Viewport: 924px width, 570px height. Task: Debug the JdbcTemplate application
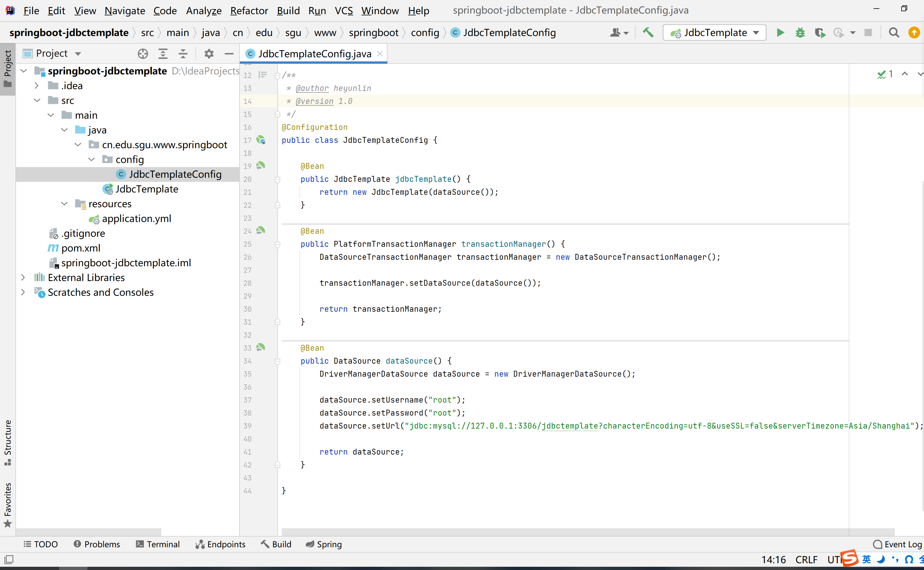(800, 32)
